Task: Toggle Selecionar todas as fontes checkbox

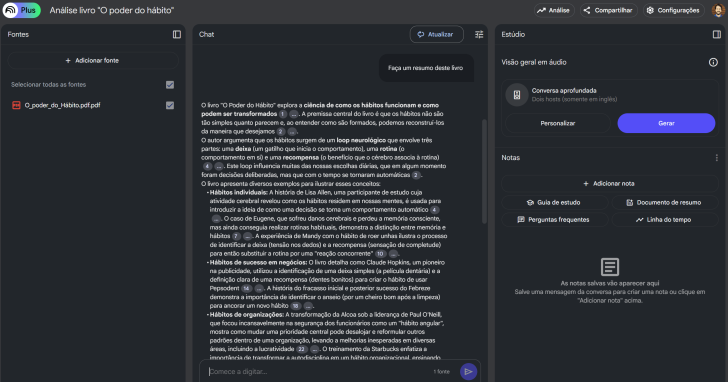Action: pos(170,85)
